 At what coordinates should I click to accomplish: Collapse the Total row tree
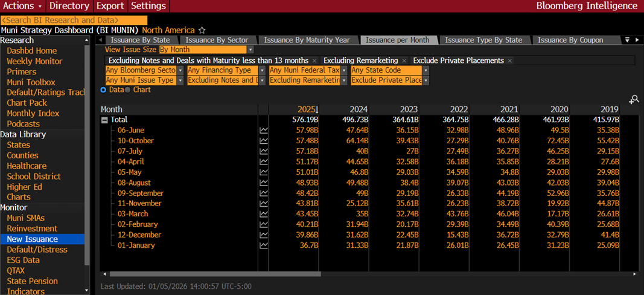pos(104,120)
